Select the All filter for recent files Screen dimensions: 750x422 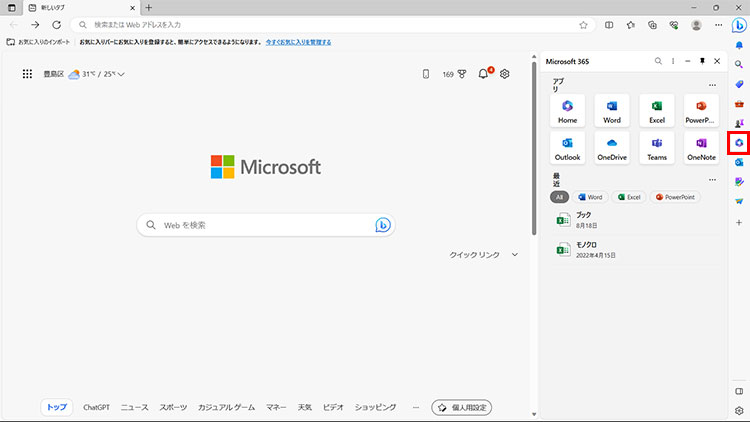[560, 197]
